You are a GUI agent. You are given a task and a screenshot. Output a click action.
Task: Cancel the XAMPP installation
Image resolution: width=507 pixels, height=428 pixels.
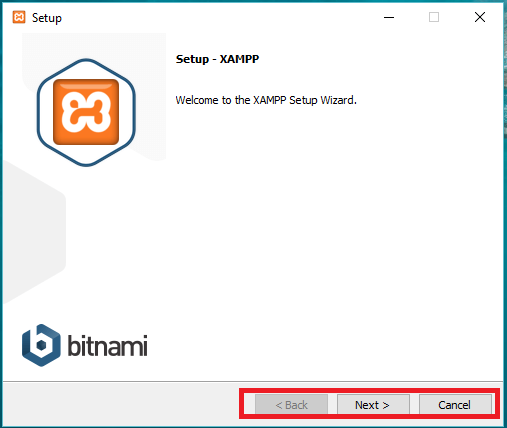tap(455, 405)
